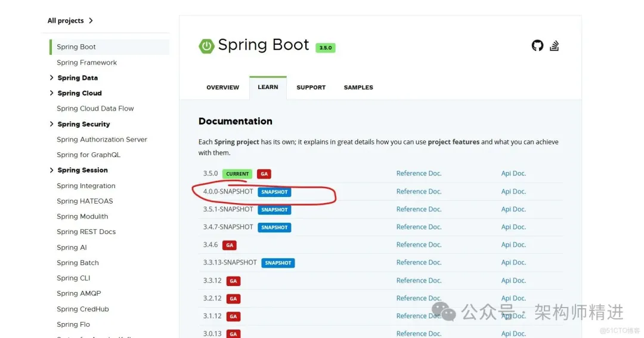
Task: Open Reference Doc. for 3.5.1-SNAPSHOT
Action: (x=419, y=209)
